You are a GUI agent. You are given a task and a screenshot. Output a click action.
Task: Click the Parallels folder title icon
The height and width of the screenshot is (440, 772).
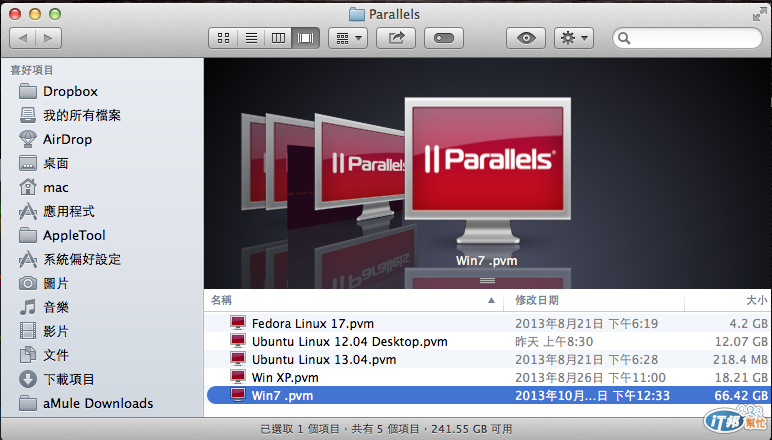tap(356, 14)
